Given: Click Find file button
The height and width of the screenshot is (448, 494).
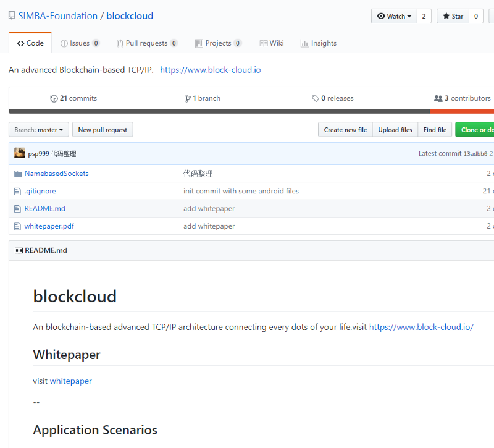Looking at the screenshot, I should [435, 130].
